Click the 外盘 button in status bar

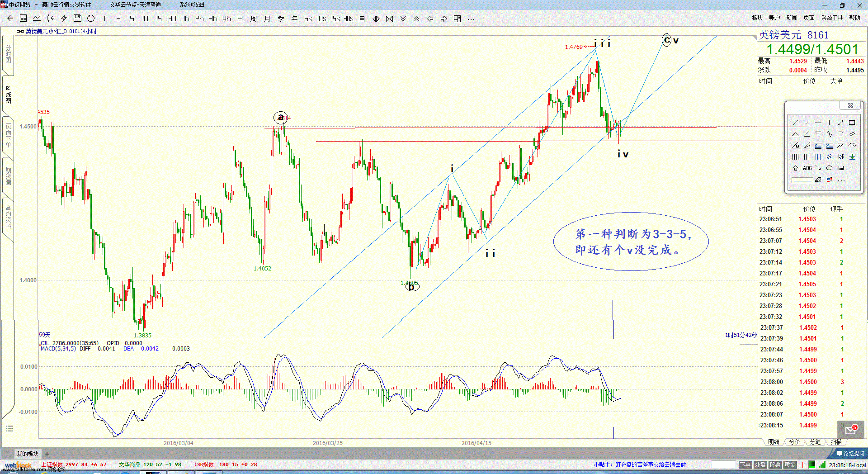pos(760,465)
